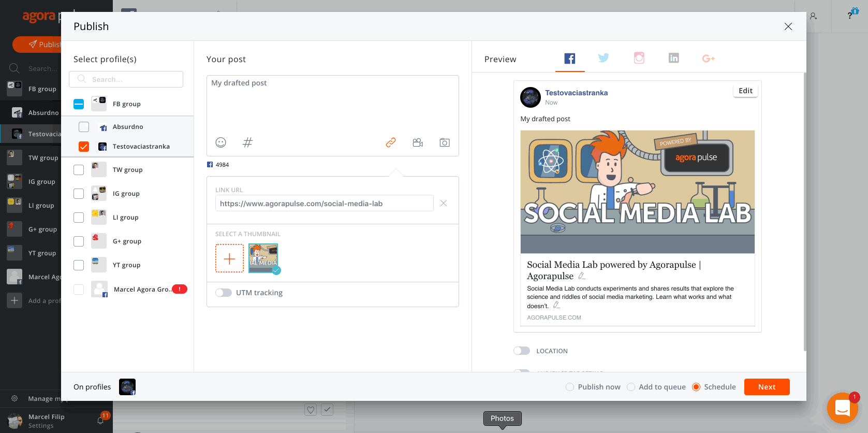This screenshot has width=868, height=433.
Task: Open notifications bell with 11 badge
Action: [101, 420]
